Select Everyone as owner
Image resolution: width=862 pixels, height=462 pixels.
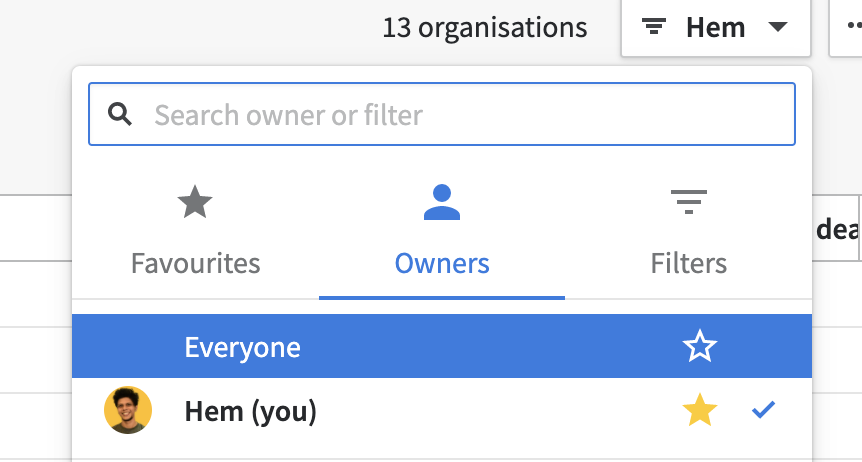[441, 346]
